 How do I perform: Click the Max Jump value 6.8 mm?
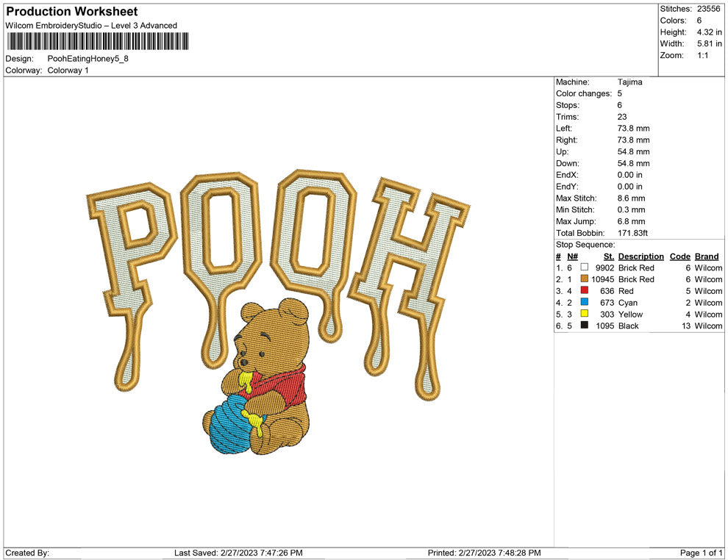(631, 221)
